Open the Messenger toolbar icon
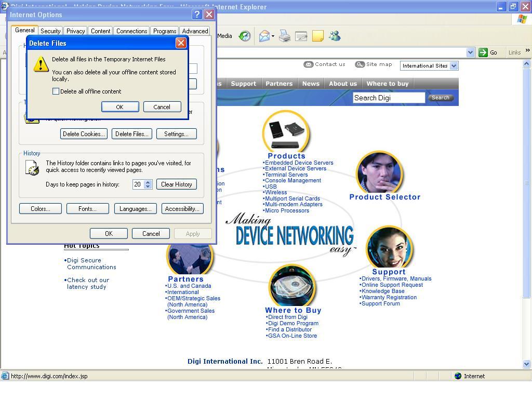Screen dimensions: 532x399 (x=335, y=36)
